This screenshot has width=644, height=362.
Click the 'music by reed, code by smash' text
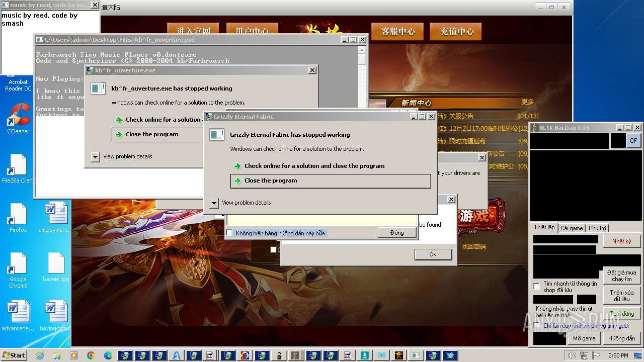[x=40, y=19]
